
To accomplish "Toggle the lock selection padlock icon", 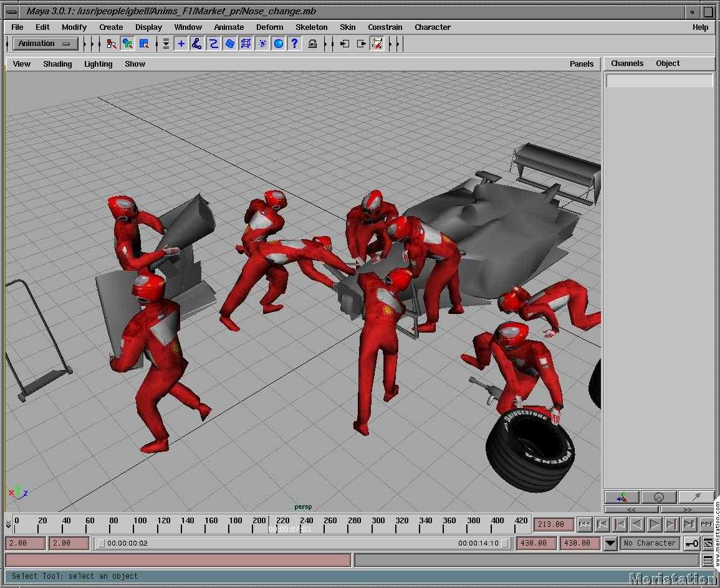I will tap(312, 44).
